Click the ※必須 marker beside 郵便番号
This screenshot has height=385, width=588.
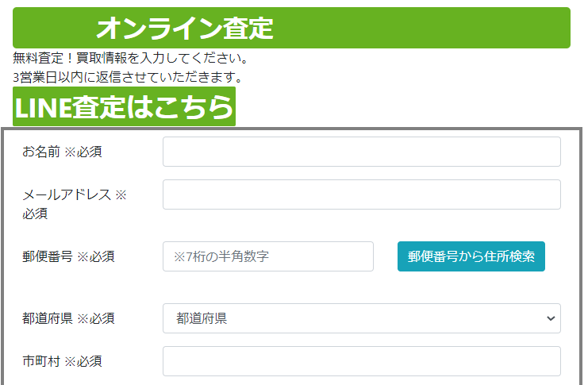pyautogui.click(x=96, y=256)
